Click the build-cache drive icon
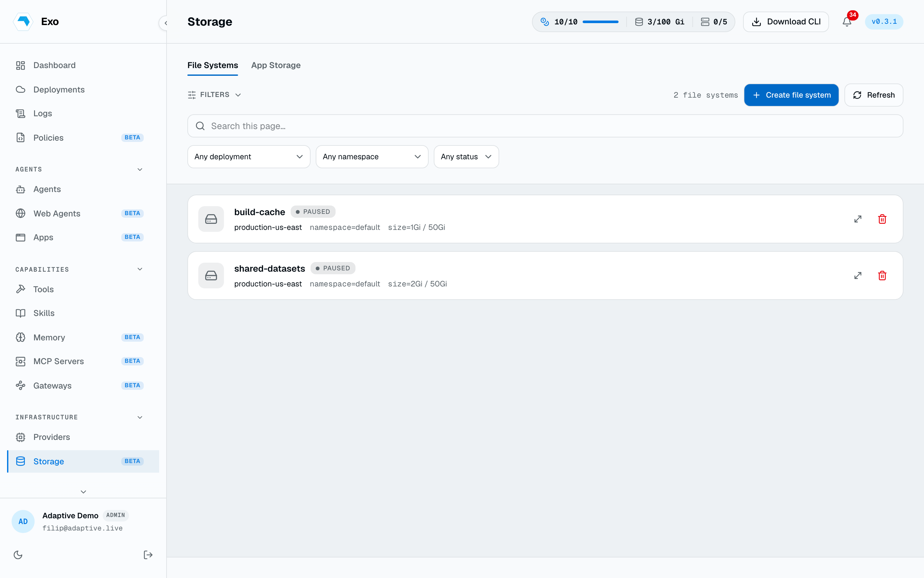Image resolution: width=924 pixels, height=578 pixels. [x=211, y=219]
